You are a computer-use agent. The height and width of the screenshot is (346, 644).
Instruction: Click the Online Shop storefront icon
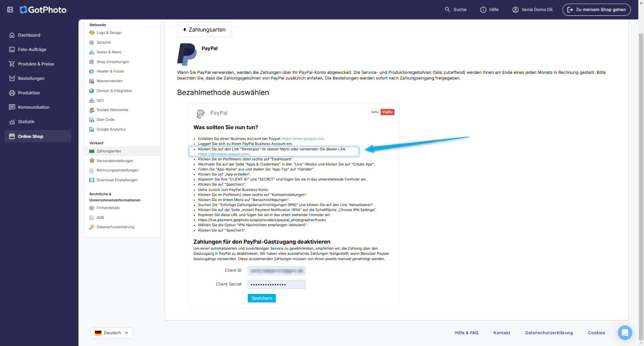point(12,136)
